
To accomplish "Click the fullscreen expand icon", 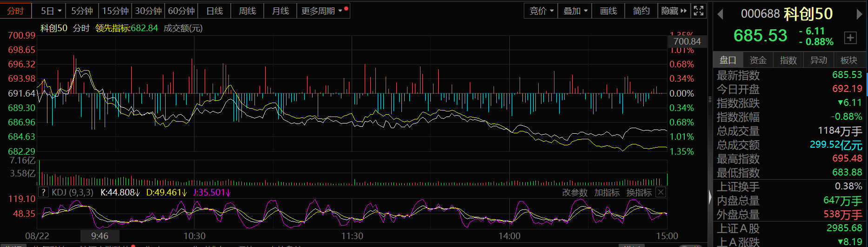I will point(698,11).
